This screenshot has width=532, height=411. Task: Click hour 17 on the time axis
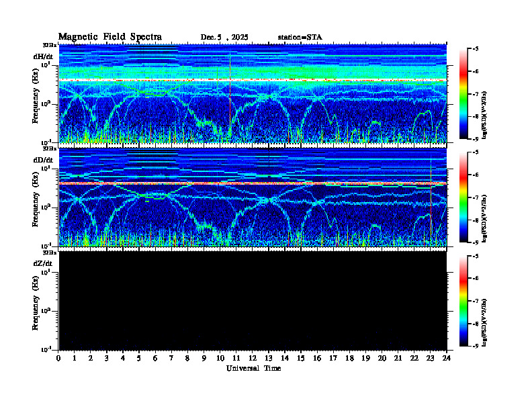pos(334,359)
